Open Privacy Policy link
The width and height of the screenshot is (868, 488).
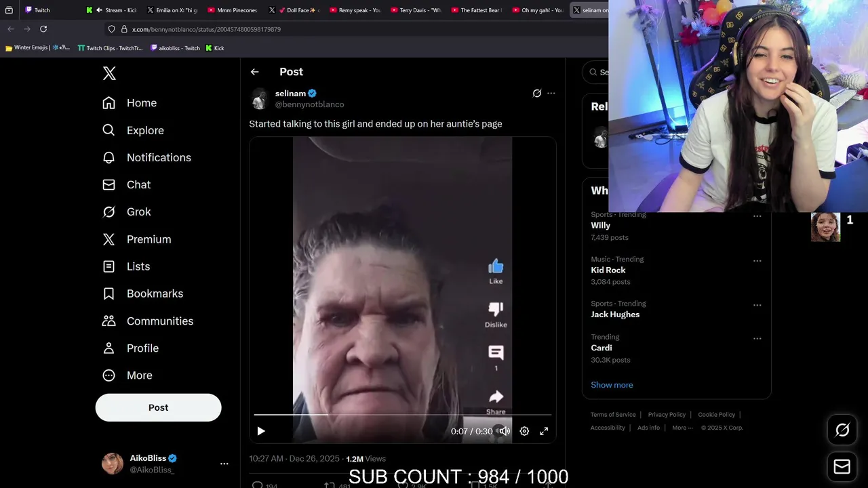tap(667, 415)
